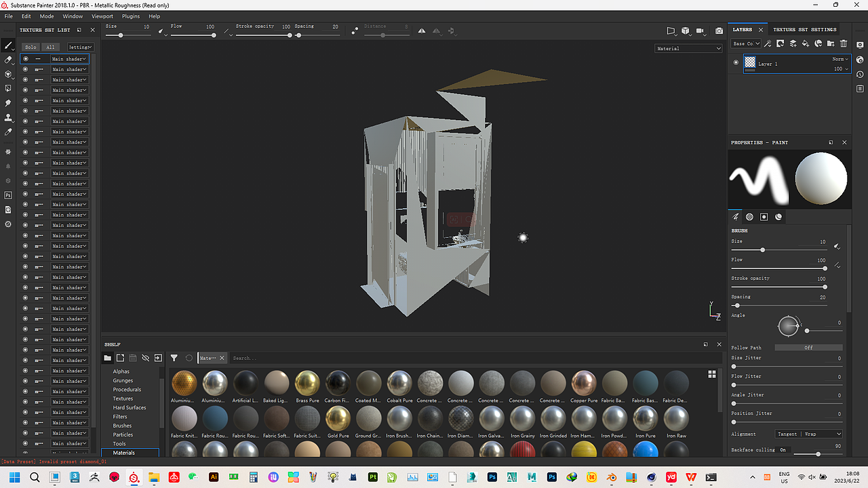Open the texture set Settings dropdown
Viewport: 868px width, 488px height.
(x=79, y=47)
